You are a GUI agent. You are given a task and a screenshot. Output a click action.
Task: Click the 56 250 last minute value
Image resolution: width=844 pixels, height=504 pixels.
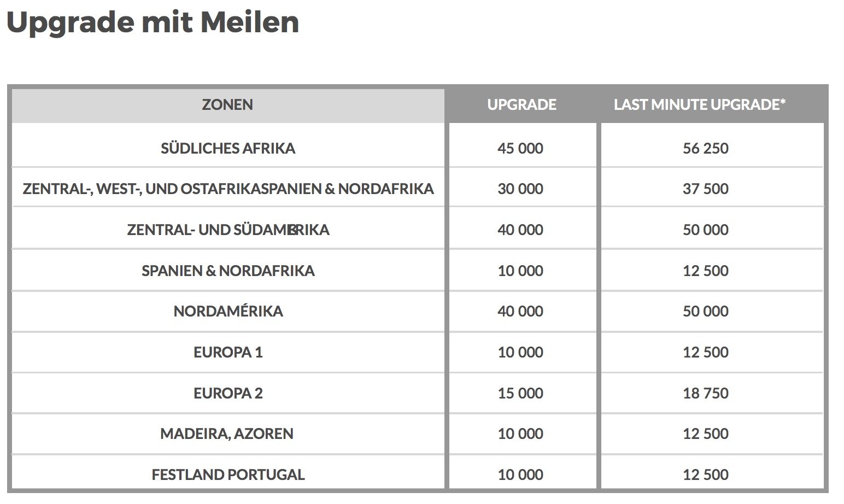click(x=706, y=148)
